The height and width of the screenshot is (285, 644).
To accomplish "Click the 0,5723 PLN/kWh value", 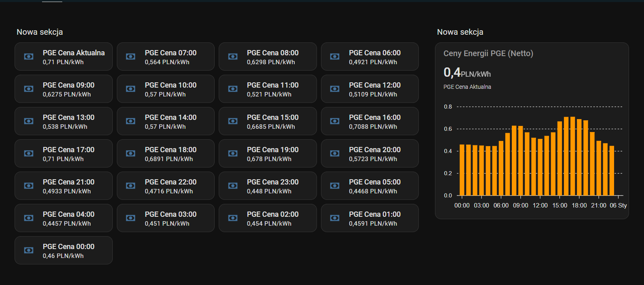I will (x=373, y=159).
